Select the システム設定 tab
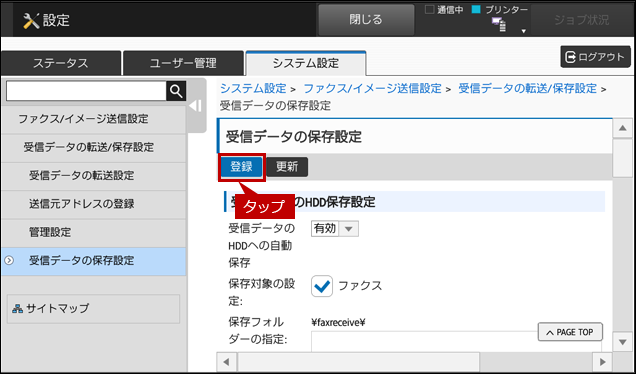 306,63
